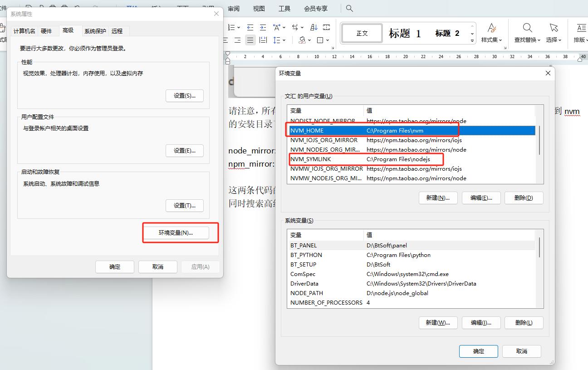This screenshot has height=370, width=588.
Task: Click user profiles 设置(E)... button
Action: click(184, 150)
